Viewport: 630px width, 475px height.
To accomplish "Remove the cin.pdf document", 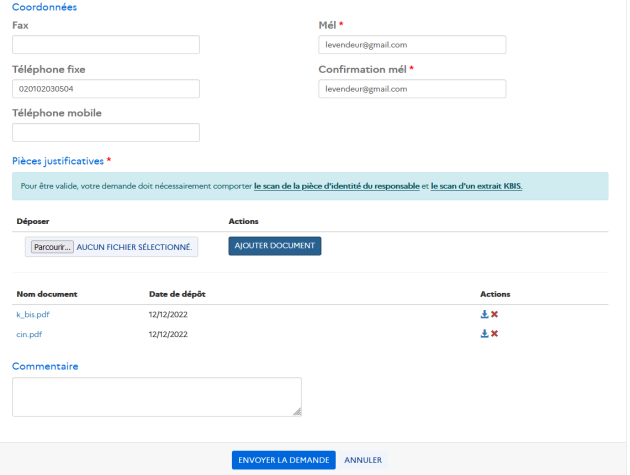I will pyautogui.click(x=494, y=333).
